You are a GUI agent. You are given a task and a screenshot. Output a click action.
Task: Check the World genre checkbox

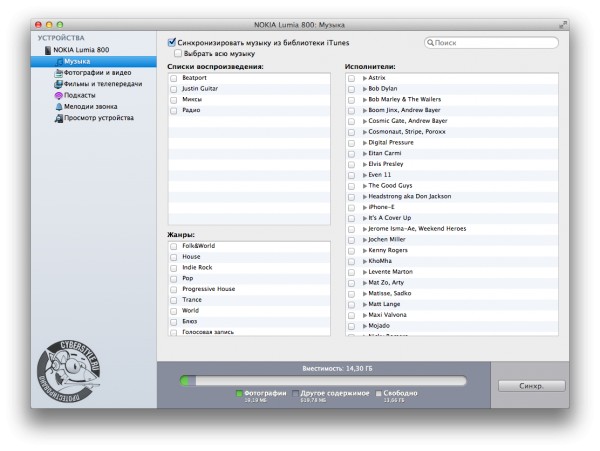tap(174, 311)
